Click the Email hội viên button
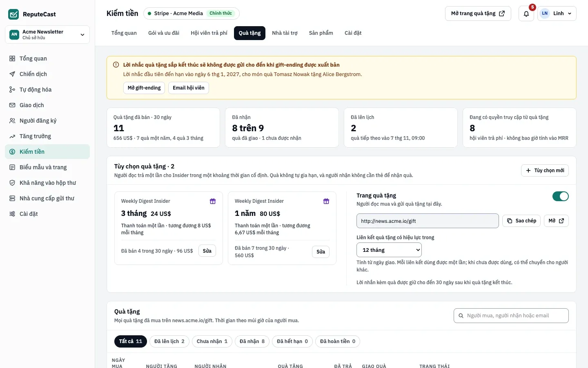 pyautogui.click(x=189, y=88)
